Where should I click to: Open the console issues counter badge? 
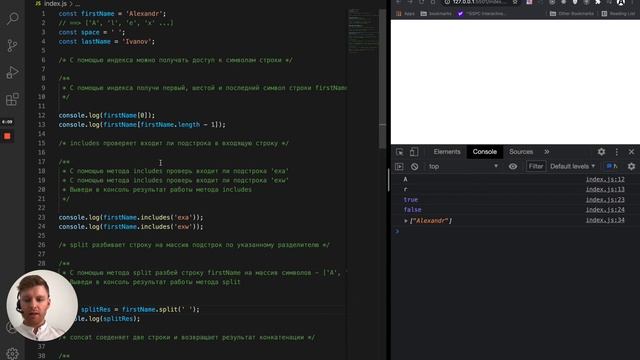coord(612,167)
